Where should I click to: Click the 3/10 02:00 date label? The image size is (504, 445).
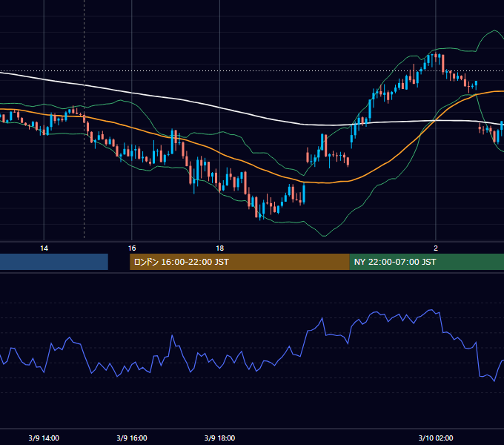coord(436,438)
